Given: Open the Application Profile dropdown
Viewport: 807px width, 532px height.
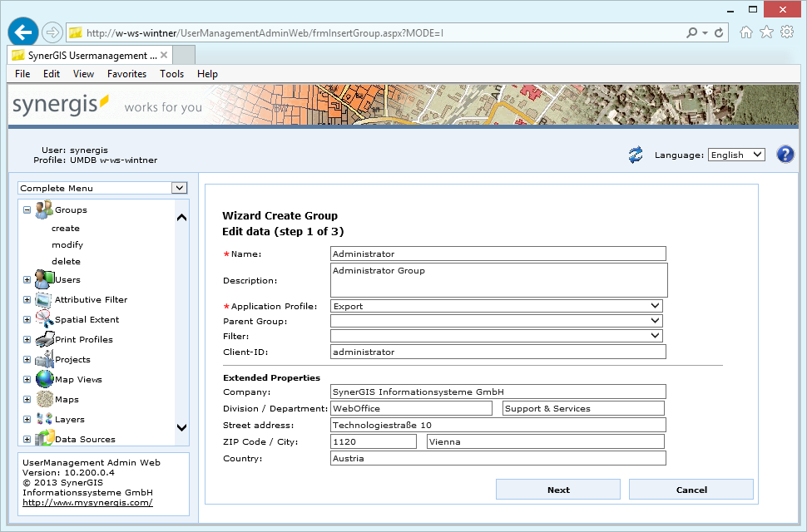Looking at the screenshot, I should (496, 306).
